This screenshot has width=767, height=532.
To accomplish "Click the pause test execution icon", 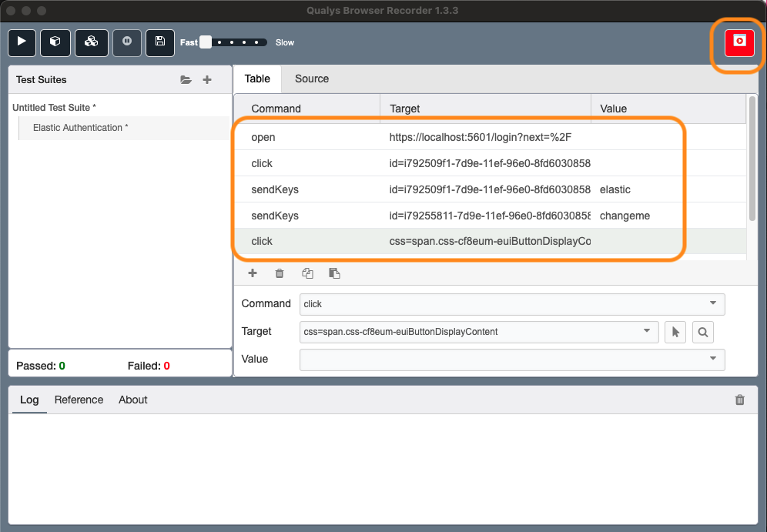I will [126, 42].
